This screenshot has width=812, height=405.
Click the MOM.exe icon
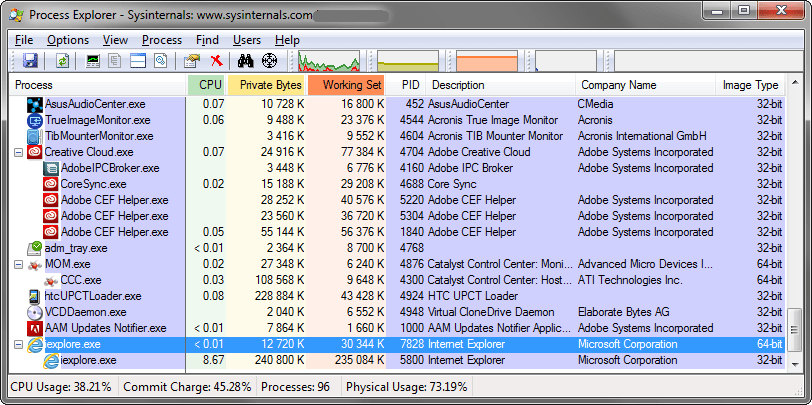[35, 264]
